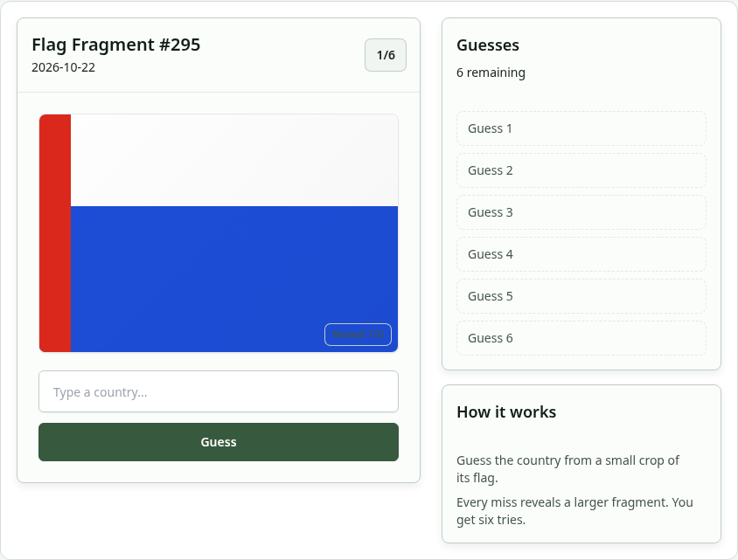Click 'Guess the country from a small crop' text
This screenshot has width=738, height=560.
point(567,469)
